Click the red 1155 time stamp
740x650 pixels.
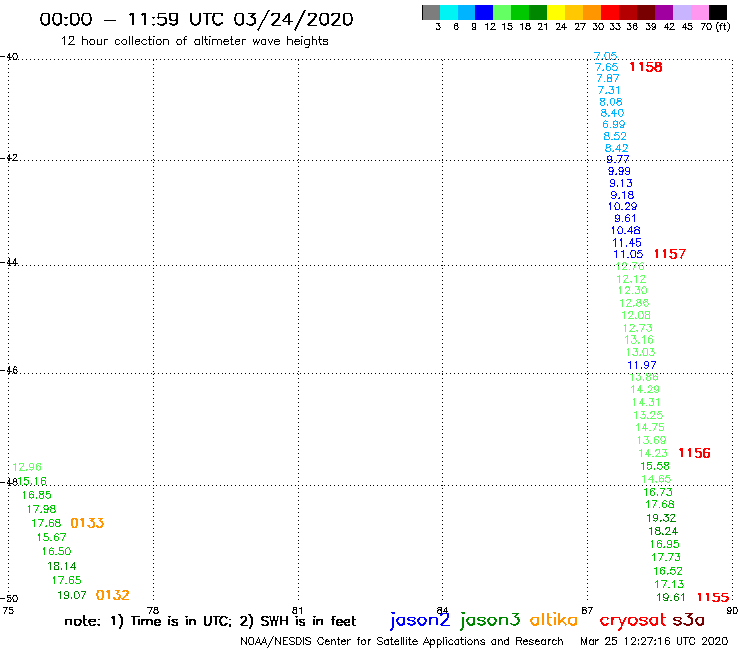click(x=713, y=597)
